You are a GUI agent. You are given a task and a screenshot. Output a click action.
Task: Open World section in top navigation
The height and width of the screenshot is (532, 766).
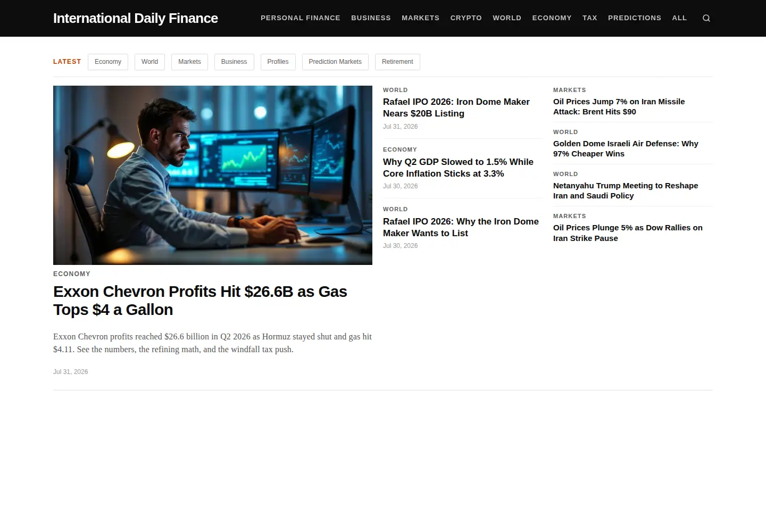click(x=507, y=18)
